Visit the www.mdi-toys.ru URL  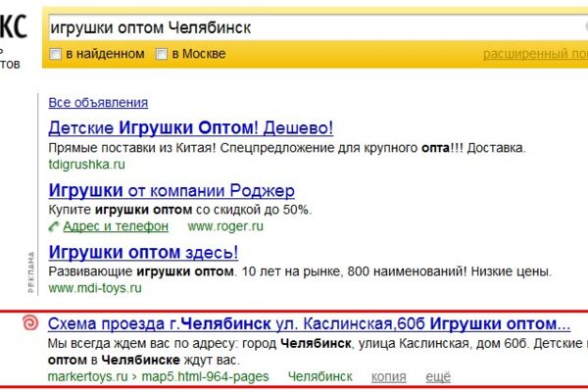[95, 288]
